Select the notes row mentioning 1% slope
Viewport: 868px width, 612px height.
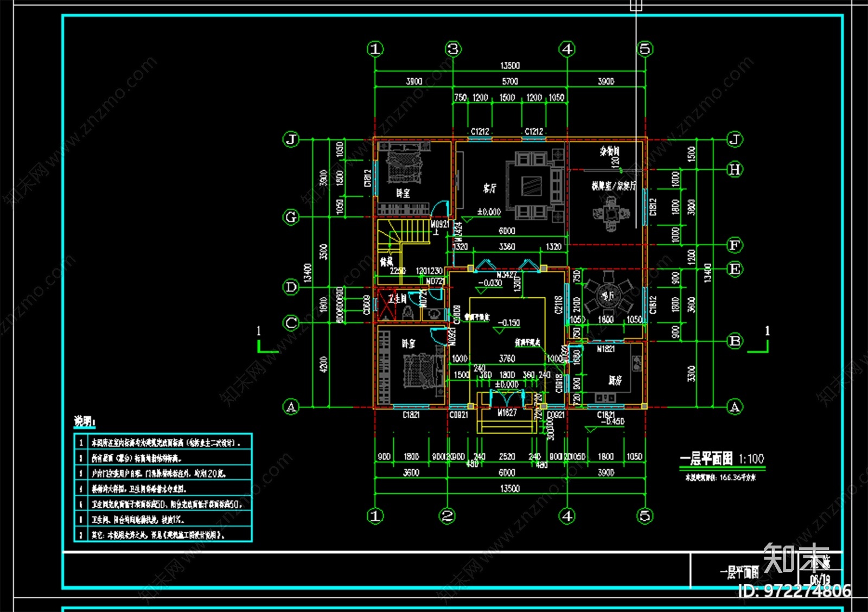point(163,519)
